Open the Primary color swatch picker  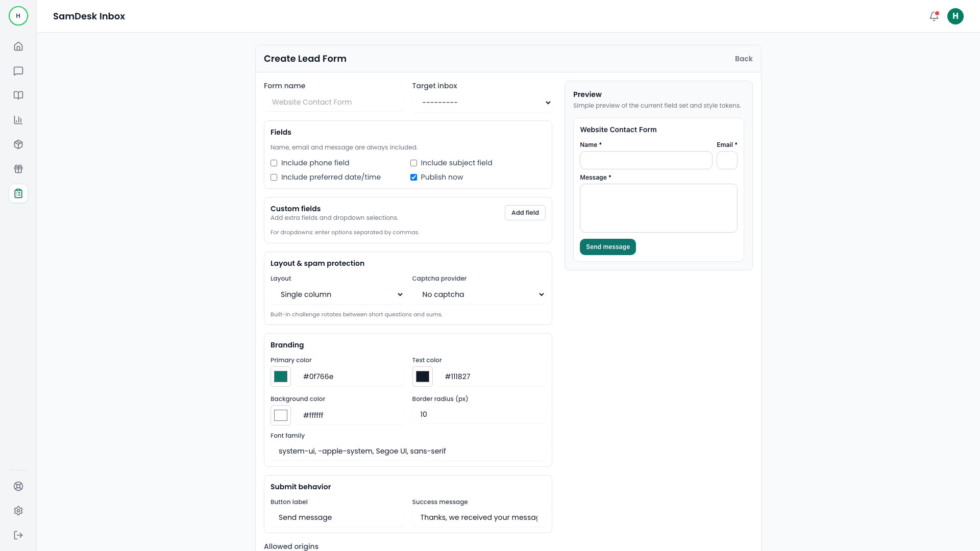(280, 377)
